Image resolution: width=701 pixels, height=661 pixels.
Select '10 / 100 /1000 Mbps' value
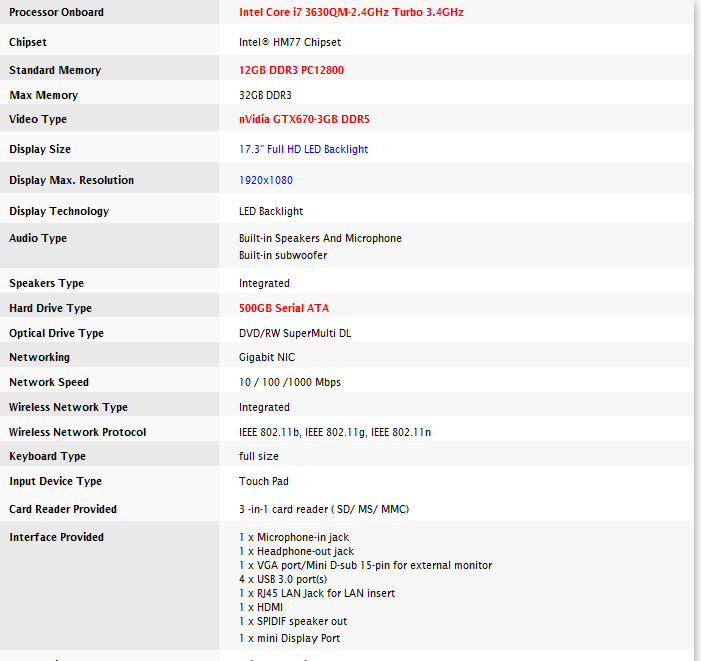(290, 382)
